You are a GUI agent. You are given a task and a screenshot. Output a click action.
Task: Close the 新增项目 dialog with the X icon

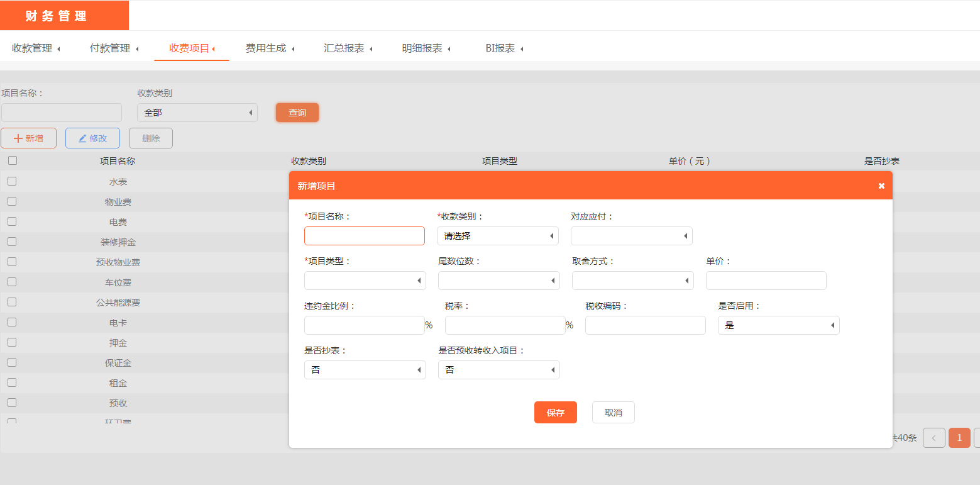(881, 186)
